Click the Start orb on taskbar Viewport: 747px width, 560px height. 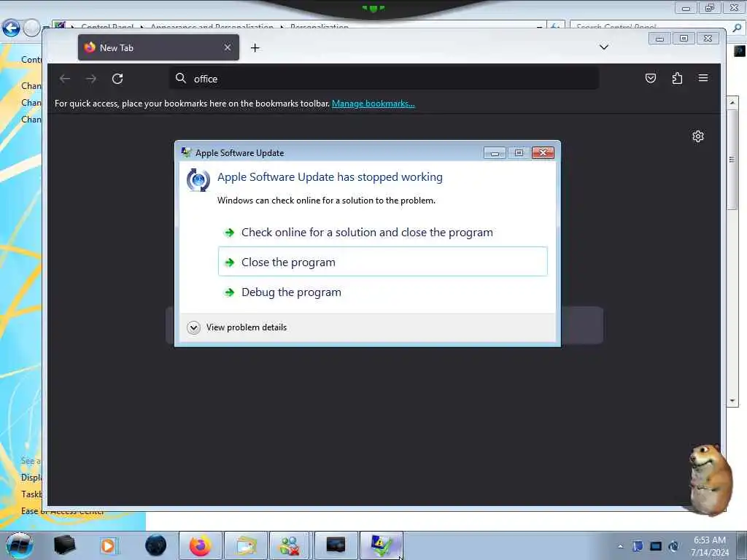pyautogui.click(x=19, y=545)
